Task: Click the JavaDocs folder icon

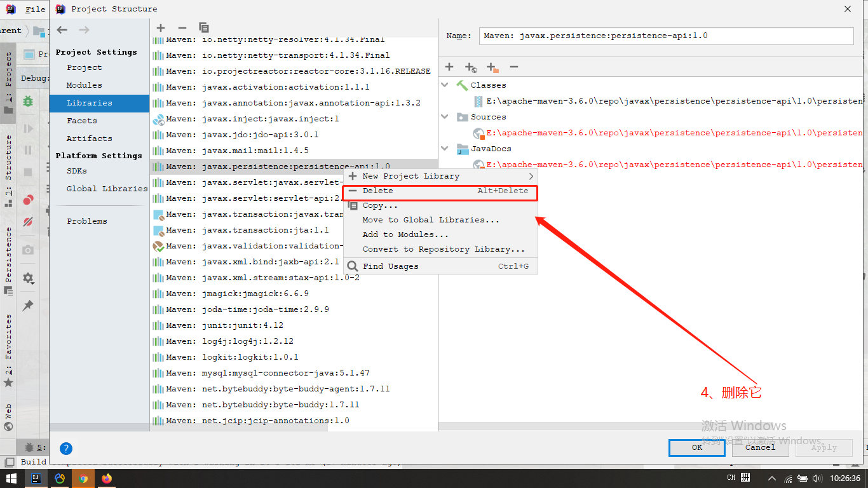Action: point(462,149)
